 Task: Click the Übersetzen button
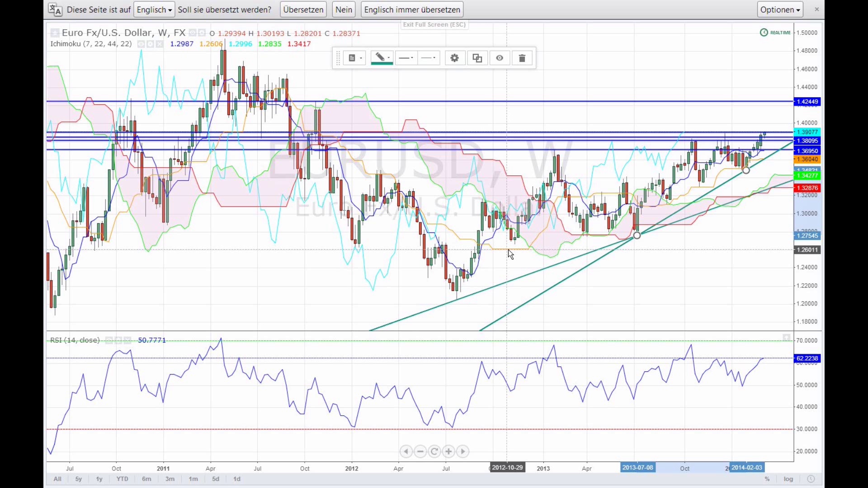point(303,9)
